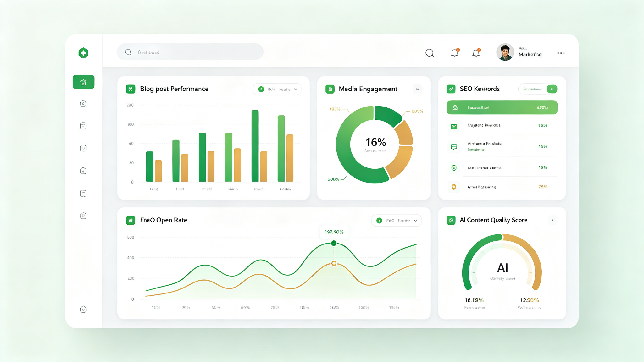Click the AI Content Quality Score card icon

coord(451,220)
